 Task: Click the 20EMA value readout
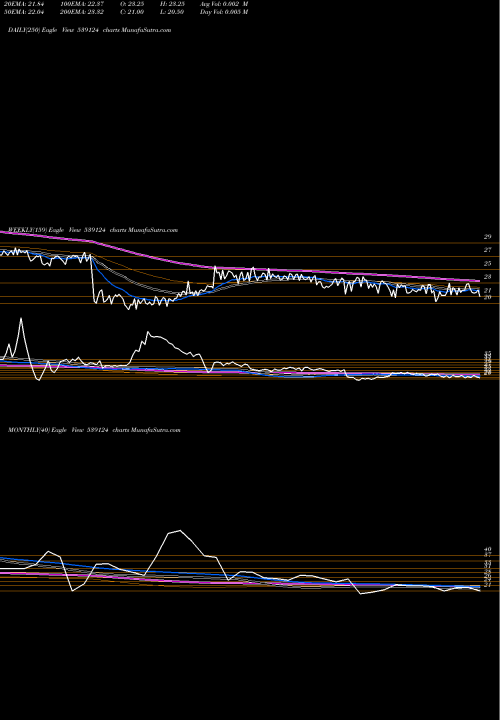[24, 4]
